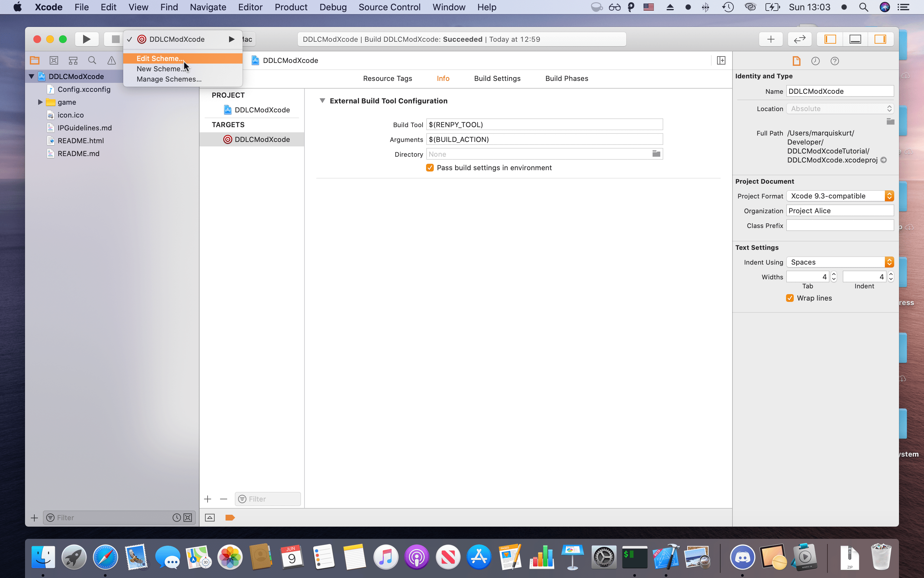Toggle the Debug area visibility
The image size is (924, 578).
click(855, 39)
